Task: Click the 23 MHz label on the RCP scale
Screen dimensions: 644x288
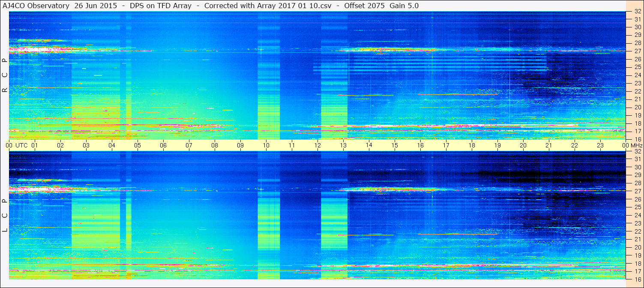Action: [x=637, y=83]
